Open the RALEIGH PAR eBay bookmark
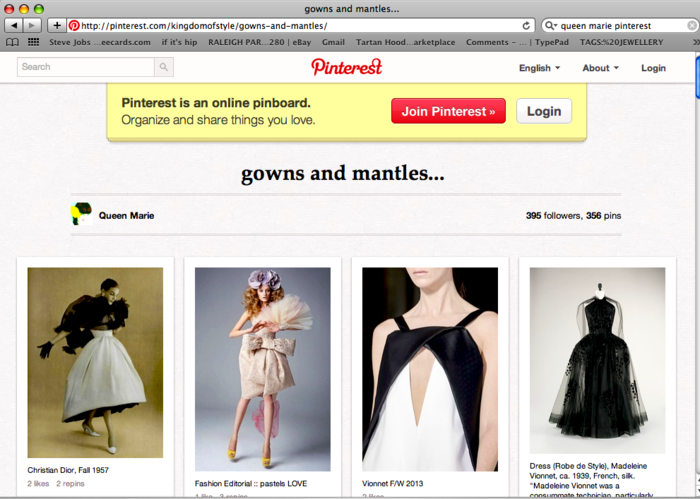This screenshot has height=499, width=700. click(x=260, y=42)
